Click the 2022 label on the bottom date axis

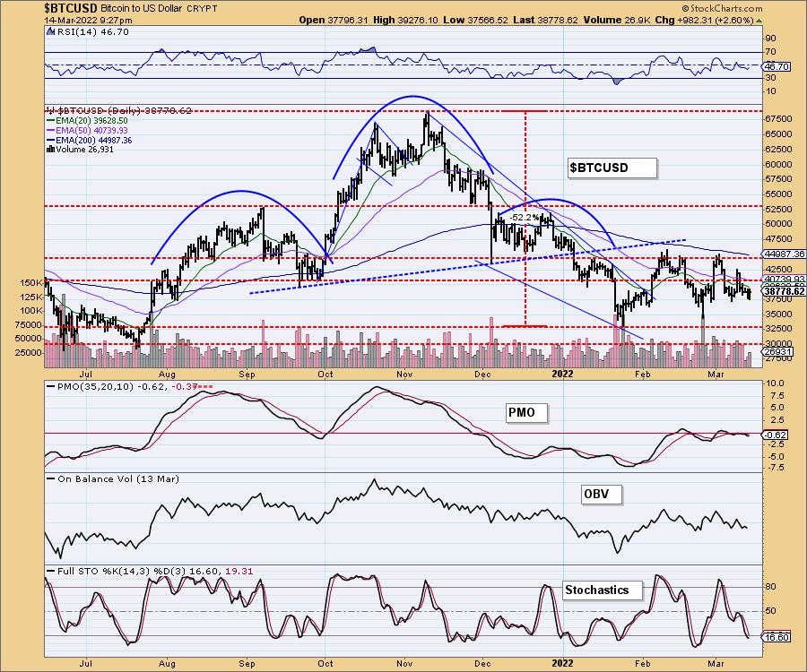[562, 663]
